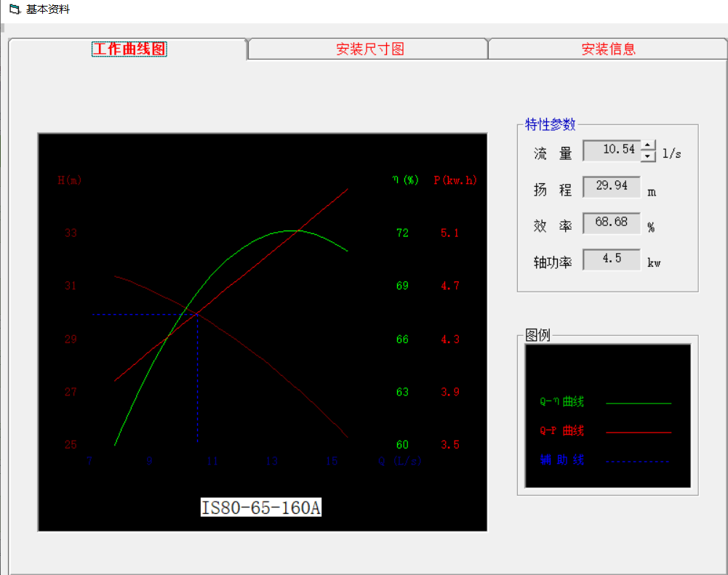Click the 25 head axis value
Image resolution: width=728 pixels, height=575 pixels.
click(x=71, y=445)
